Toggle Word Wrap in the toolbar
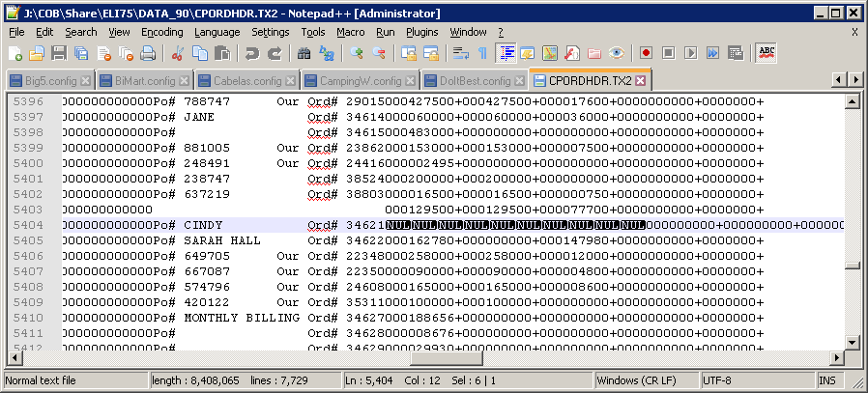This screenshot has height=393, width=868. [x=460, y=53]
